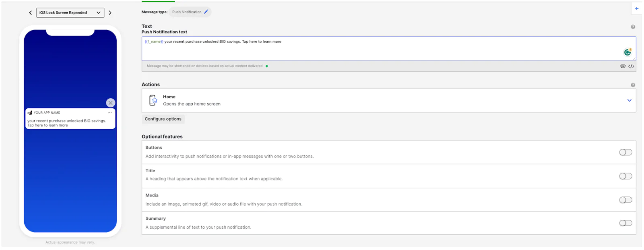The width and height of the screenshot is (644, 250).
Task: Turn on the Title toggle
Action: click(x=625, y=176)
